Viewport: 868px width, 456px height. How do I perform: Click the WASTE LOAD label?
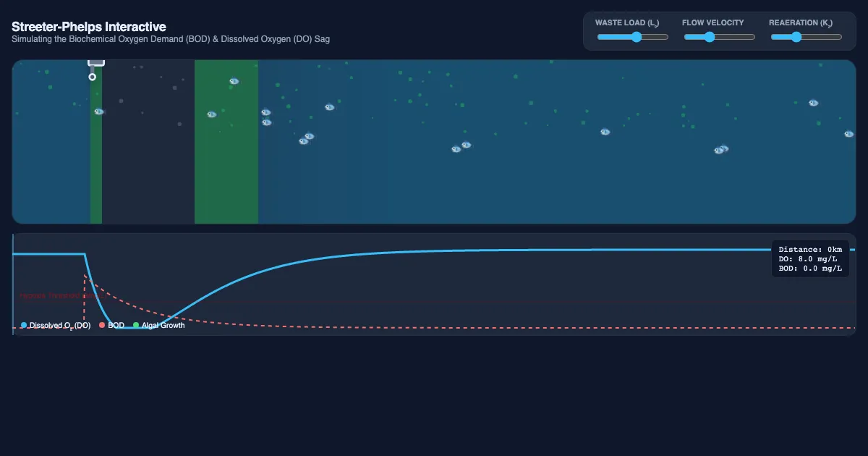(x=626, y=23)
